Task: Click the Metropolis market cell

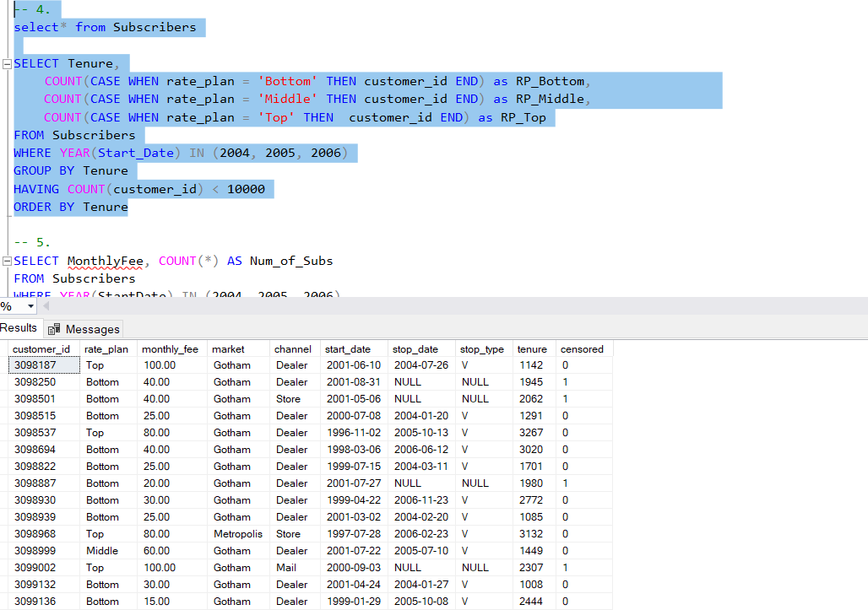Action: click(x=239, y=533)
